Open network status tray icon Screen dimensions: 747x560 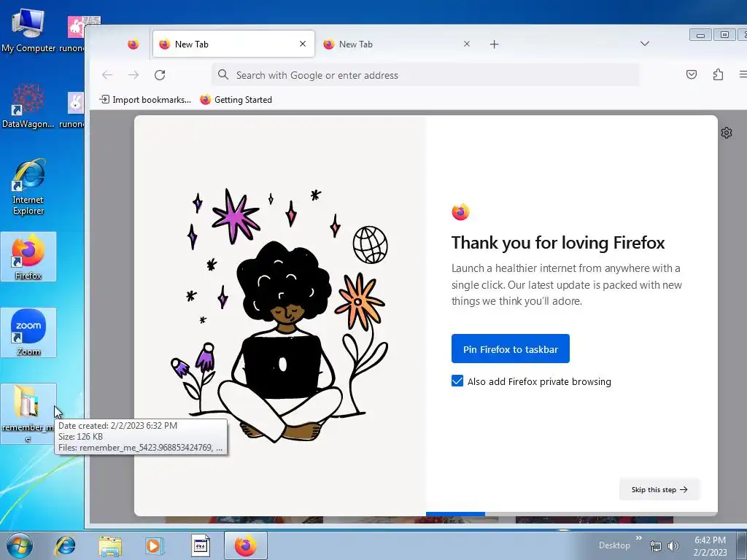(656, 546)
